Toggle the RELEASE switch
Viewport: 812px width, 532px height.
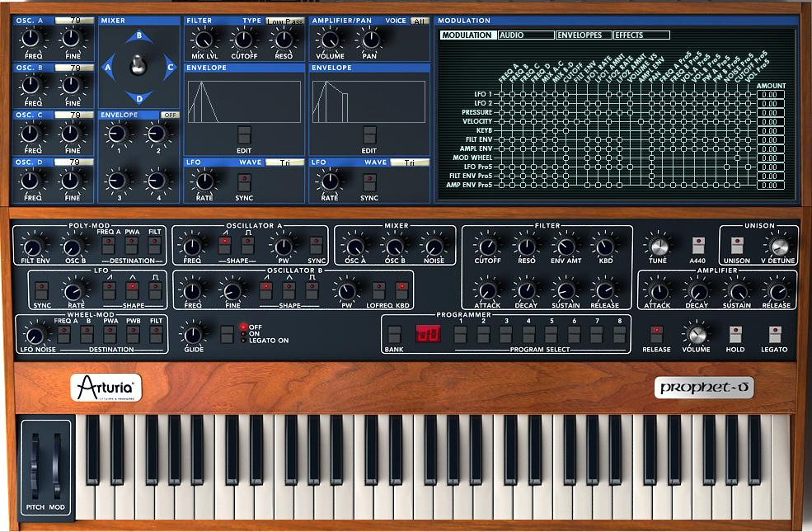(x=657, y=335)
